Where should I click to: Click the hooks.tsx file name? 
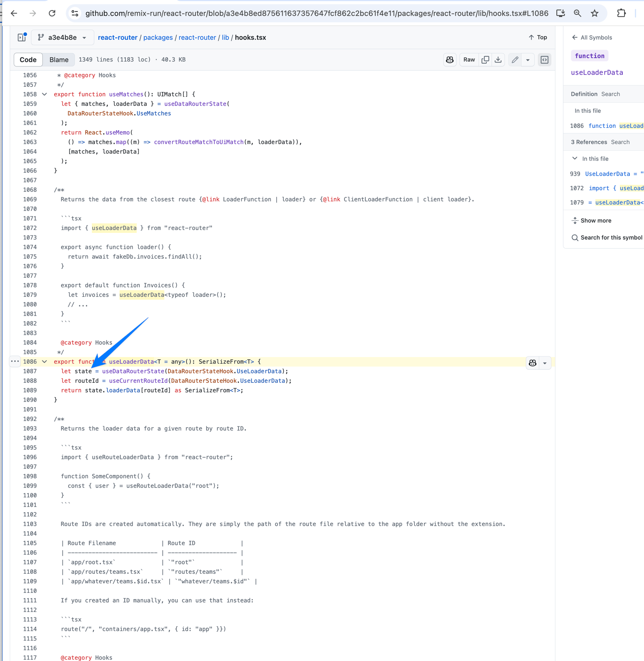(250, 37)
